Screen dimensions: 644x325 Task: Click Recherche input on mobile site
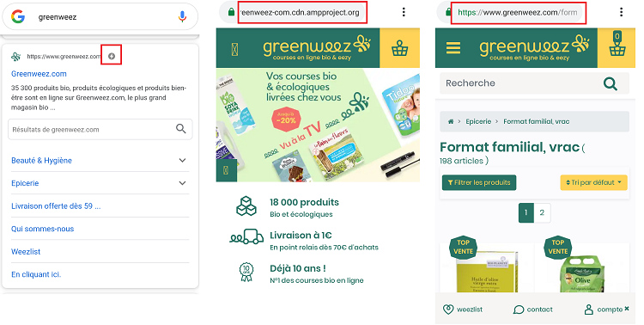[x=534, y=83]
